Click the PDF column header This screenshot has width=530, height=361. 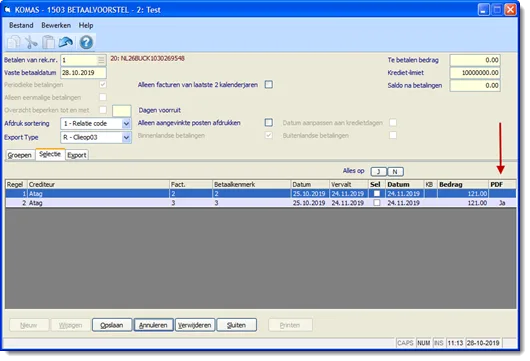coord(502,185)
